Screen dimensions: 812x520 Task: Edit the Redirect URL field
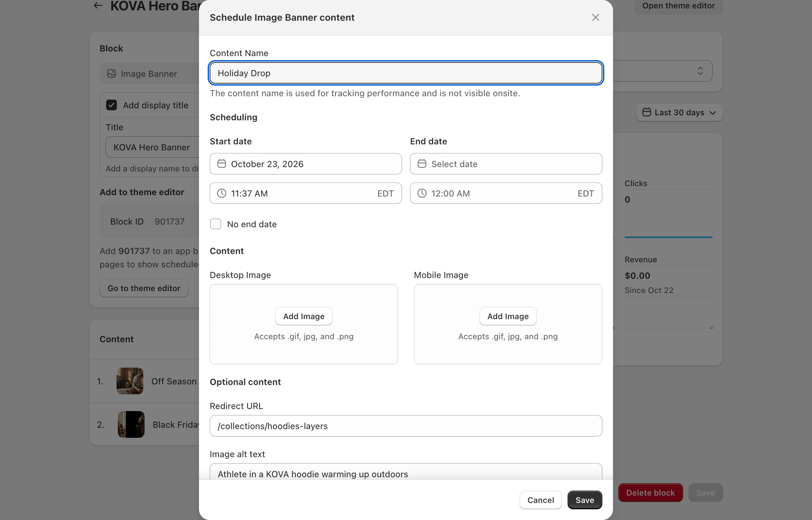pos(406,426)
